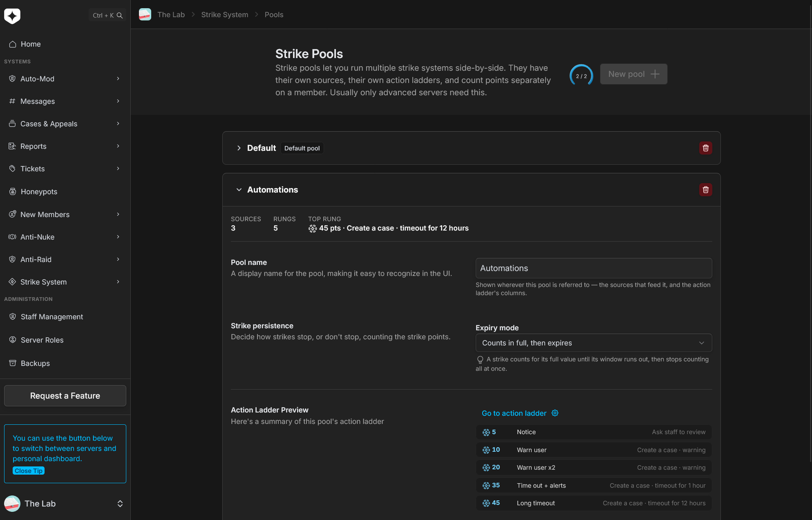812x520 pixels.
Task: Click the Staff Management shield icon
Action: click(x=13, y=317)
